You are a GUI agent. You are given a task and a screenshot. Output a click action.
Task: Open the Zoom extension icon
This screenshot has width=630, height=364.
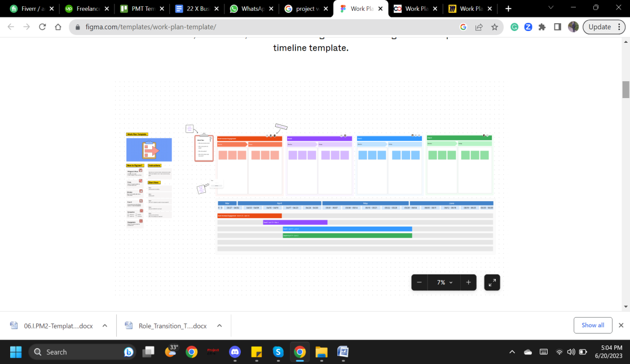point(528,27)
